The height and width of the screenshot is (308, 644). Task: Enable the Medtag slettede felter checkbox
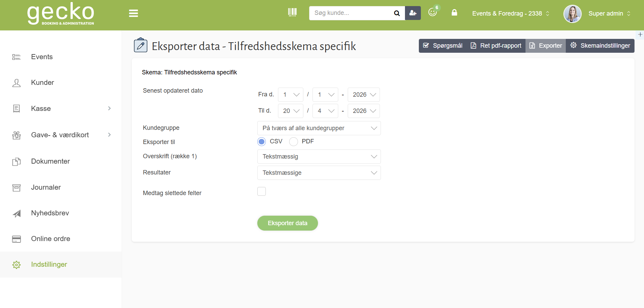click(x=261, y=191)
